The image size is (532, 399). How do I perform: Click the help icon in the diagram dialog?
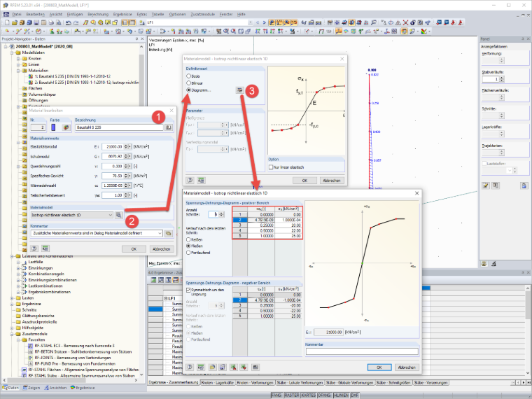pyautogui.click(x=190, y=367)
